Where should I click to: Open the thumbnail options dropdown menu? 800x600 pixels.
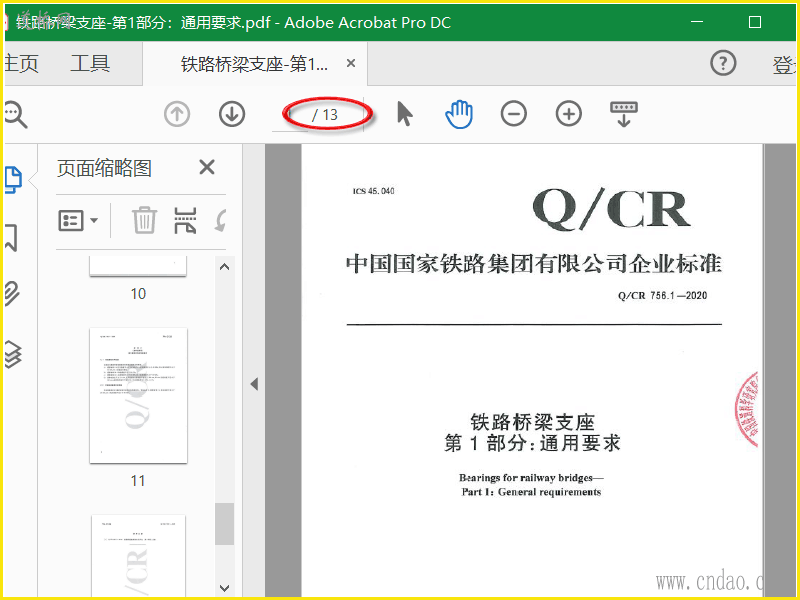click(x=78, y=221)
